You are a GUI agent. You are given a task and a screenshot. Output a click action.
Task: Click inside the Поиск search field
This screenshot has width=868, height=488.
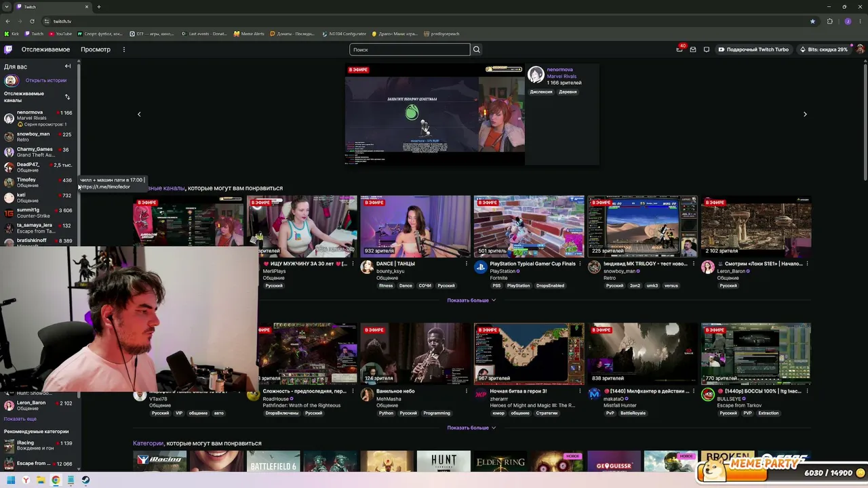click(x=410, y=49)
